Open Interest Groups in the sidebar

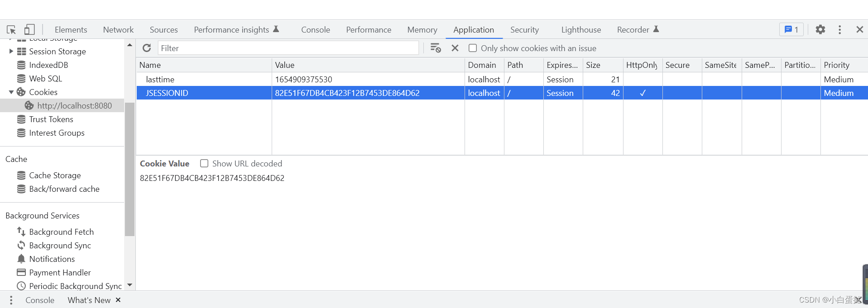point(57,133)
